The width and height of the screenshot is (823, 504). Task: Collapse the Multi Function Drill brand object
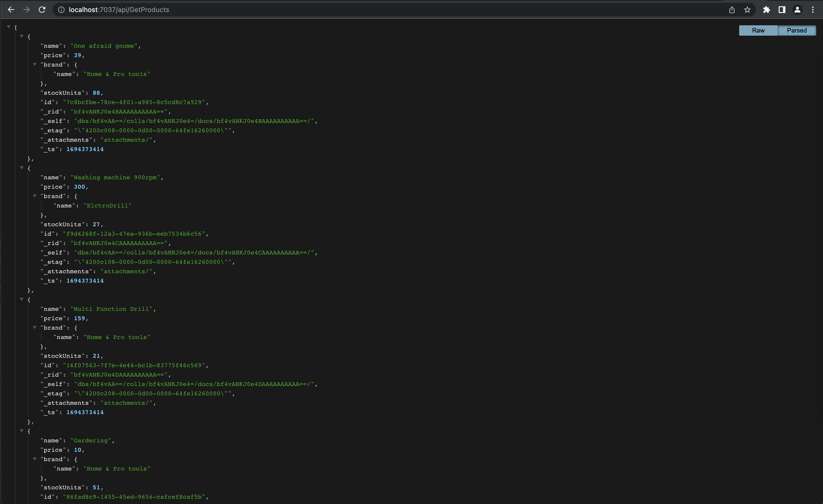coord(35,328)
